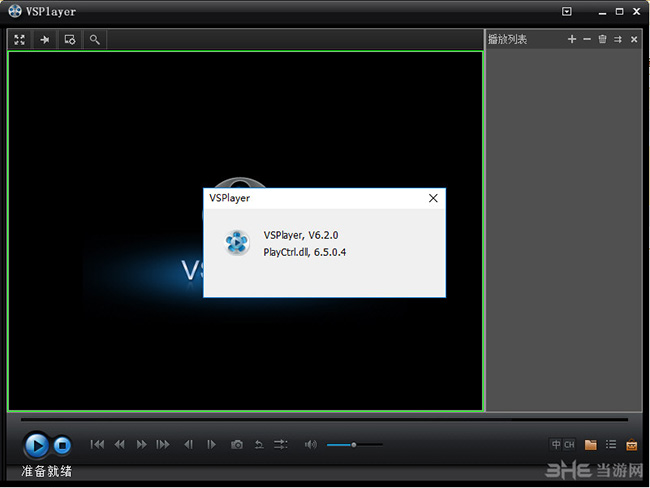Adjust the volume slider
The height and width of the screenshot is (488, 650).
coord(354,444)
